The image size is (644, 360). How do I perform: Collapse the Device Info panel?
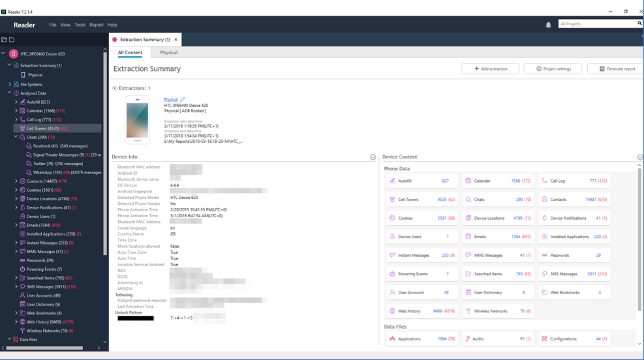pyautogui.click(x=373, y=157)
